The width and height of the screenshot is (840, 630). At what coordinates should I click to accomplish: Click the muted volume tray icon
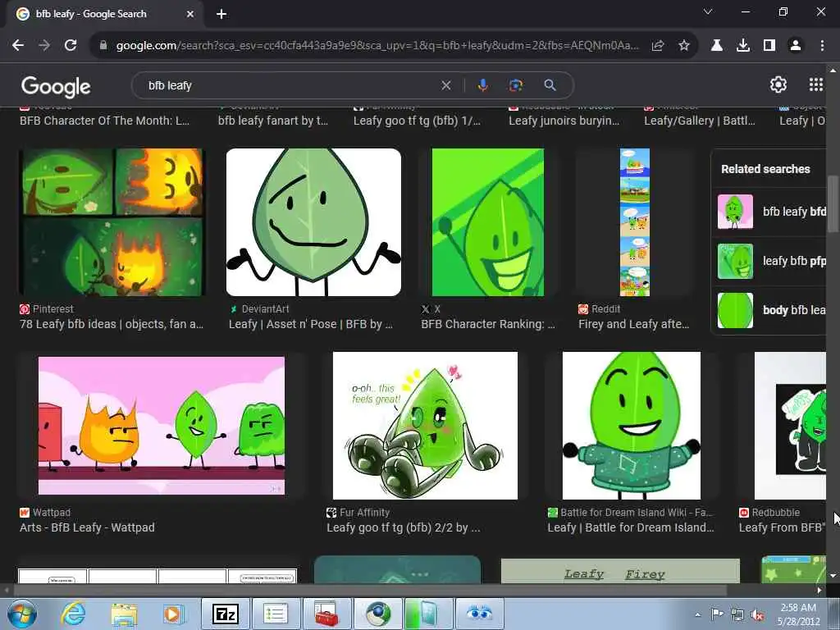click(757, 615)
